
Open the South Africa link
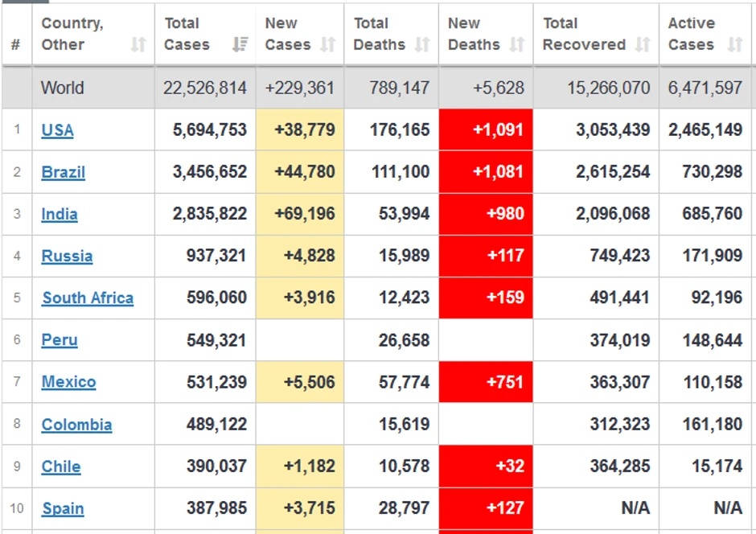point(88,298)
